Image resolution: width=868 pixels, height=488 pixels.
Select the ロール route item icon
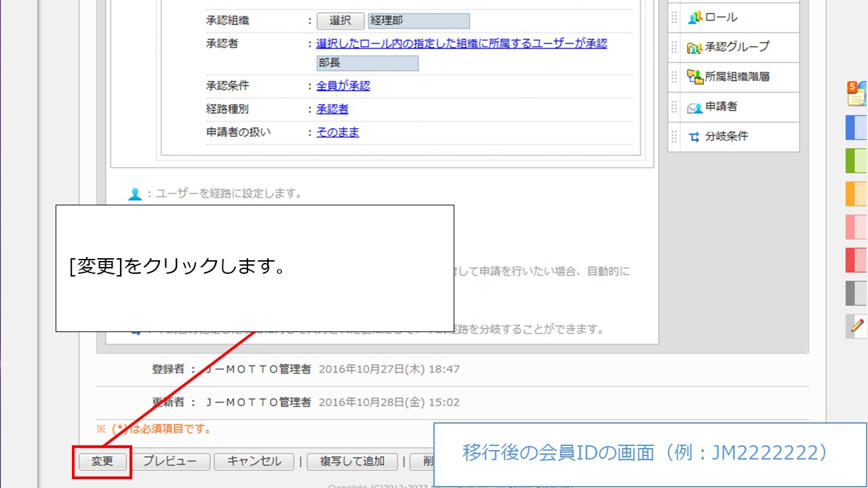694,18
